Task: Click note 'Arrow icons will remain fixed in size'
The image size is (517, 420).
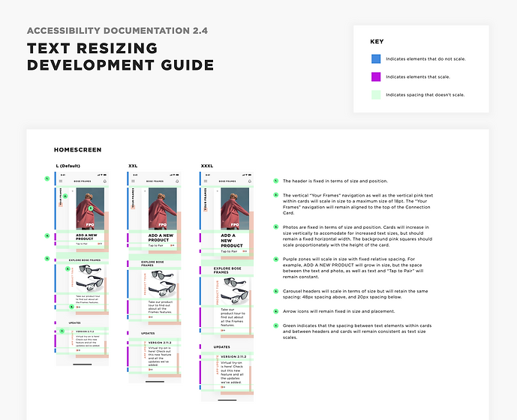Action: 338,311
